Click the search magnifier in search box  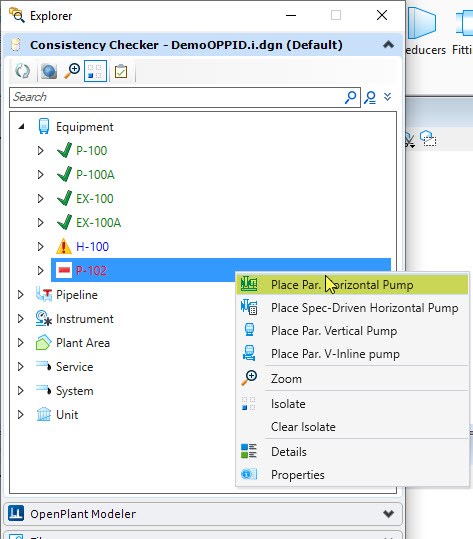click(350, 97)
